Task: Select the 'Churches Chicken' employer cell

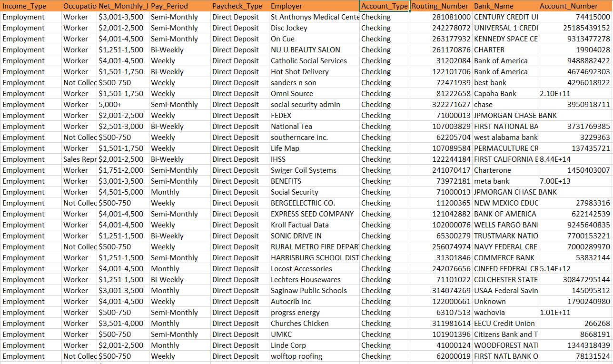Action: (x=314, y=324)
